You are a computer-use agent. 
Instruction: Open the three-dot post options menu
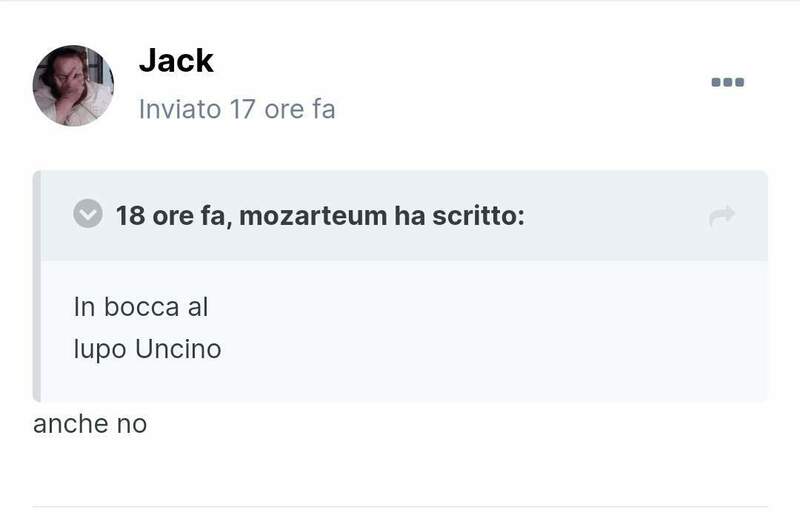pos(727,82)
